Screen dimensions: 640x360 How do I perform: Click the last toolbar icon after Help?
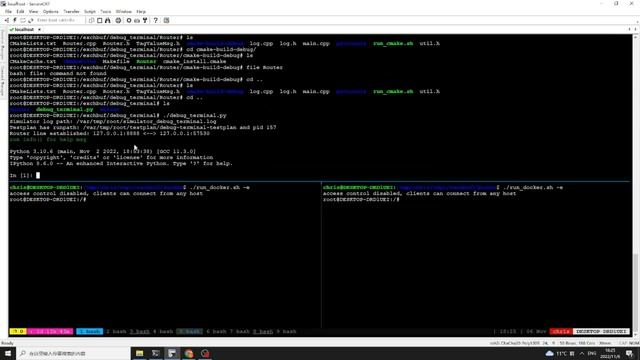click(167, 20)
